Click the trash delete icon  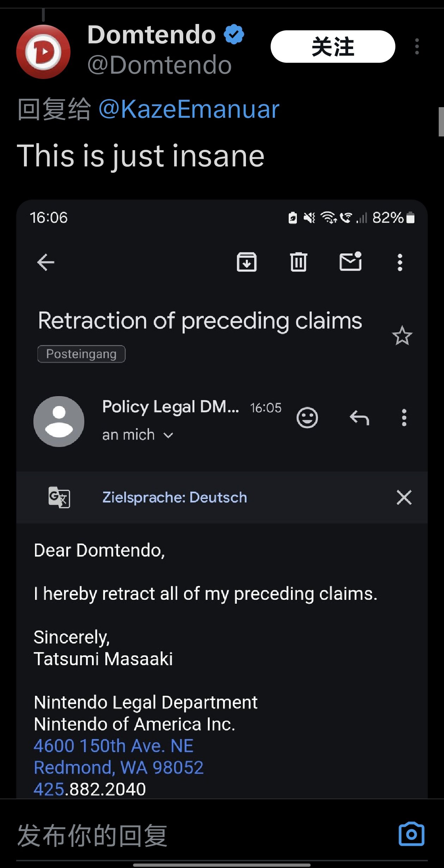[x=298, y=262]
